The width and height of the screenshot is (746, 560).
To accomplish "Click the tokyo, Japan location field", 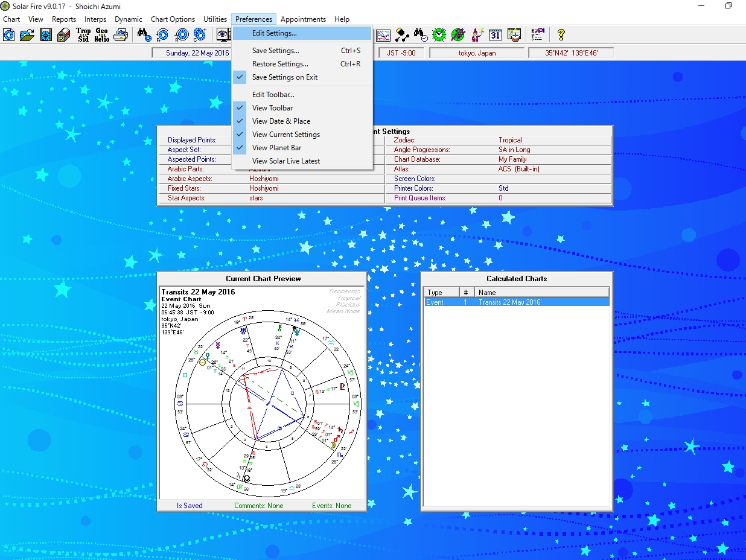I will [477, 53].
